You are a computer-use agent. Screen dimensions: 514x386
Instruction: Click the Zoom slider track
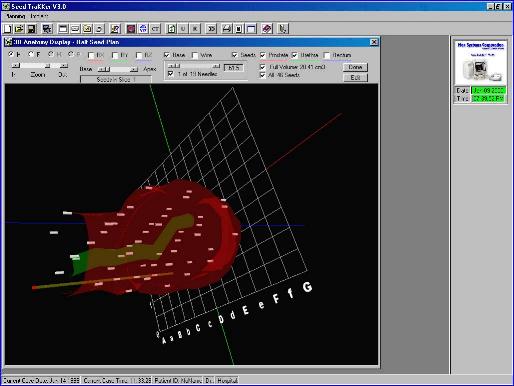pos(40,66)
